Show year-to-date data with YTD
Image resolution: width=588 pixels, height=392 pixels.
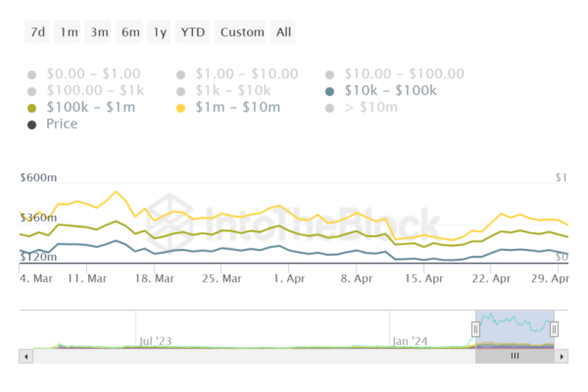point(192,32)
